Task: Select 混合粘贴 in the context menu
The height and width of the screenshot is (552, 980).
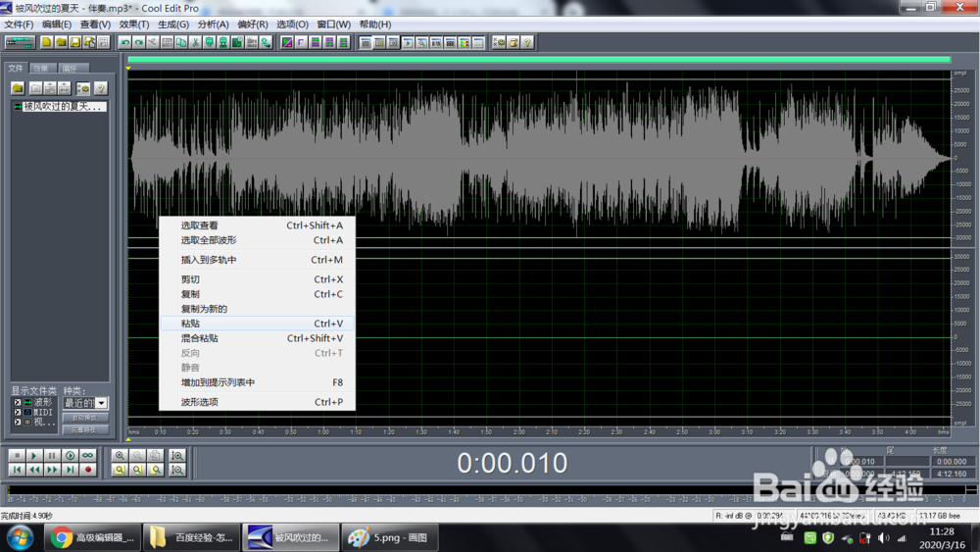Action: click(x=257, y=338)
